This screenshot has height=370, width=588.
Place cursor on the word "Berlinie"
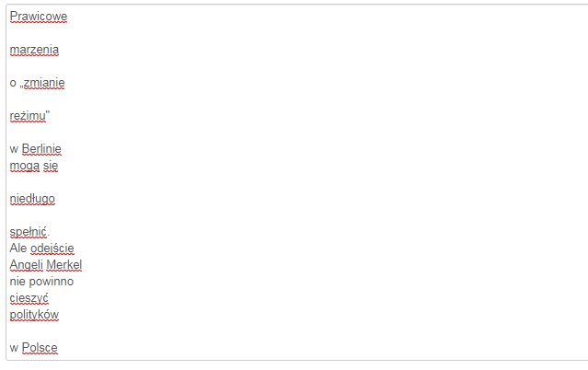(40, 149)
